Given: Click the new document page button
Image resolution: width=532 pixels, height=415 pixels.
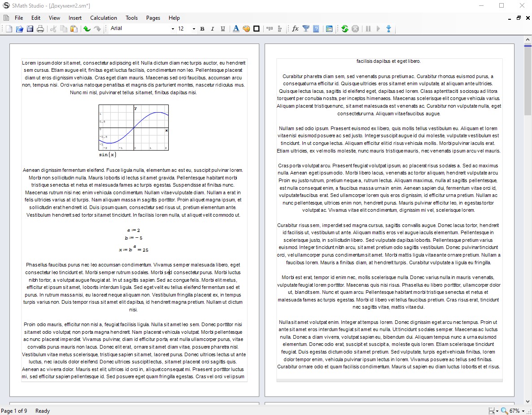Looking at the screenshot, I should (x=9, y=29).
